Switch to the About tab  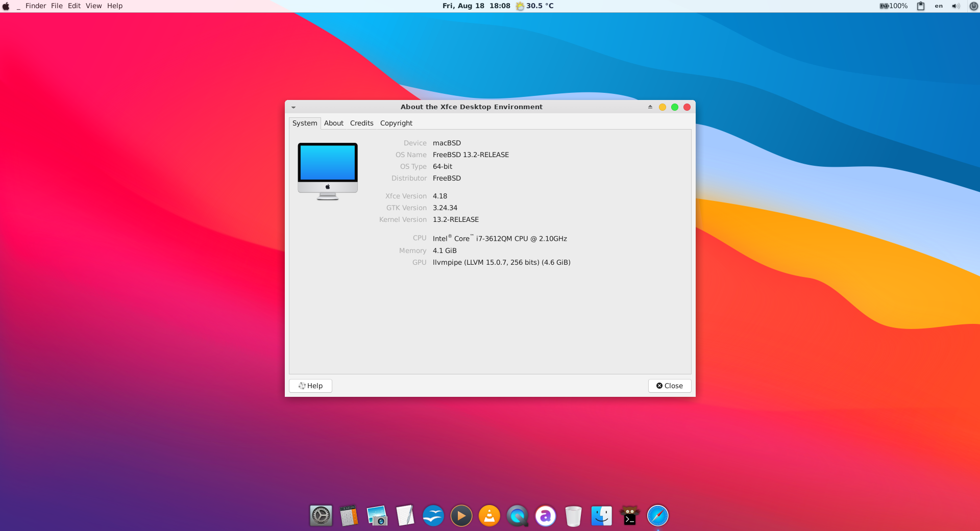coord(334,123)
